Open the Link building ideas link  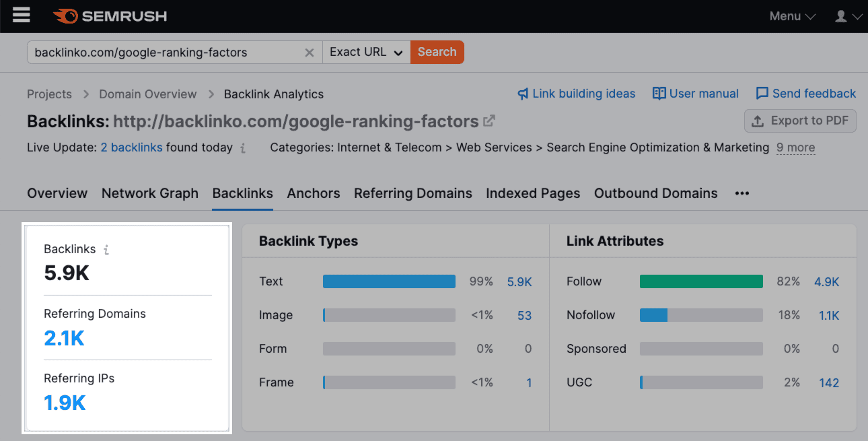pos(576,94)
